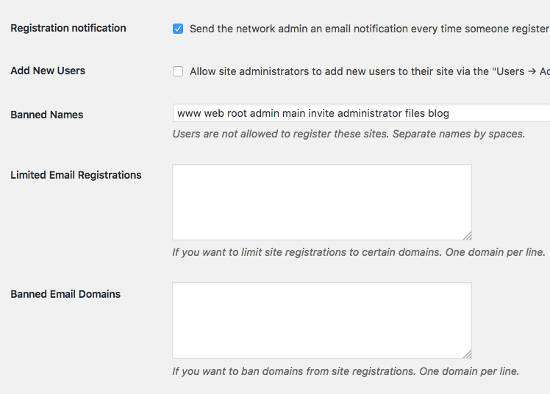Click the "Add New Users" label
This screenshot has height=394, width=550.
coord(48,71)
